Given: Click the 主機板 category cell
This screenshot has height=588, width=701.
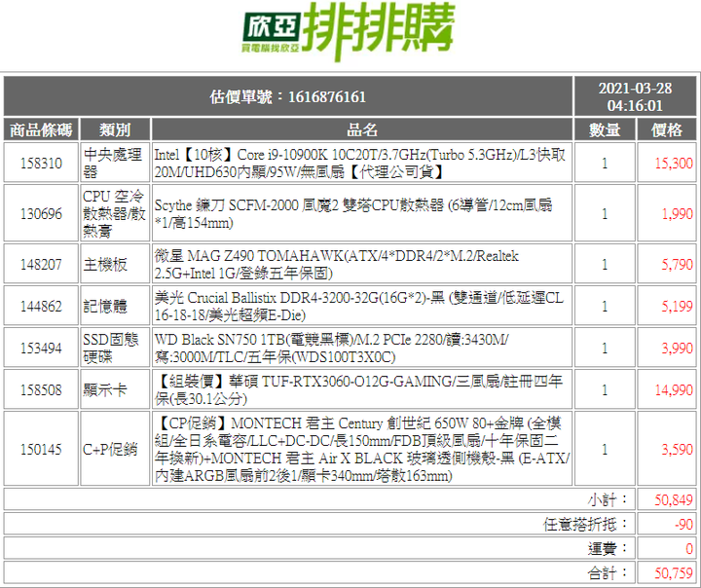Looking at the screenshot, I should tap(115, 264).
